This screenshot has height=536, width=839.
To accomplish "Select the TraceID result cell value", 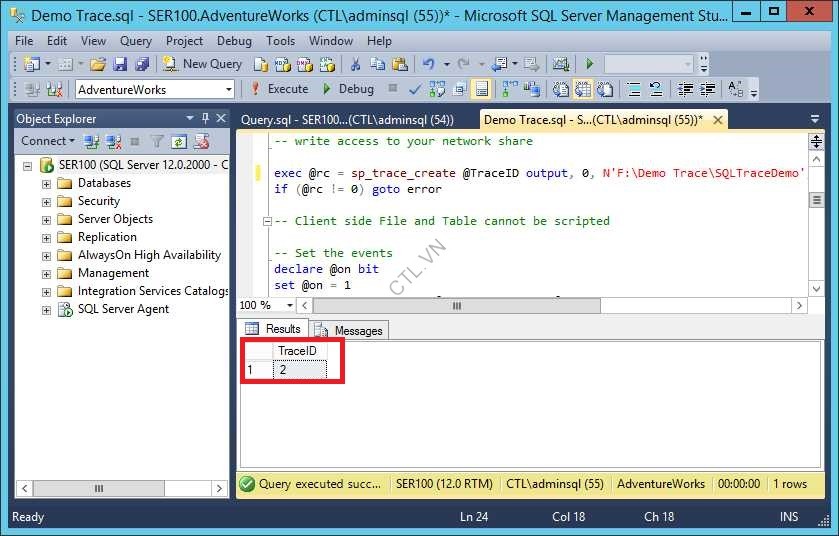I will tap(299, 370).
